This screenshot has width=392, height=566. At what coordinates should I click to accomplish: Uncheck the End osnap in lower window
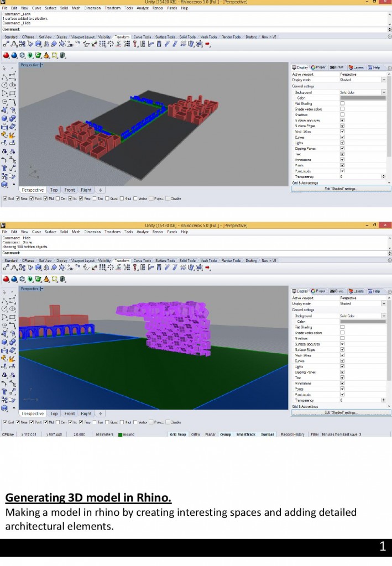tap(5, 422)
